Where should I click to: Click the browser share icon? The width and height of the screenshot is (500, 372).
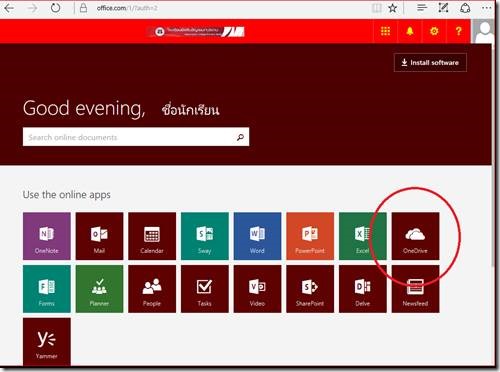465,8
